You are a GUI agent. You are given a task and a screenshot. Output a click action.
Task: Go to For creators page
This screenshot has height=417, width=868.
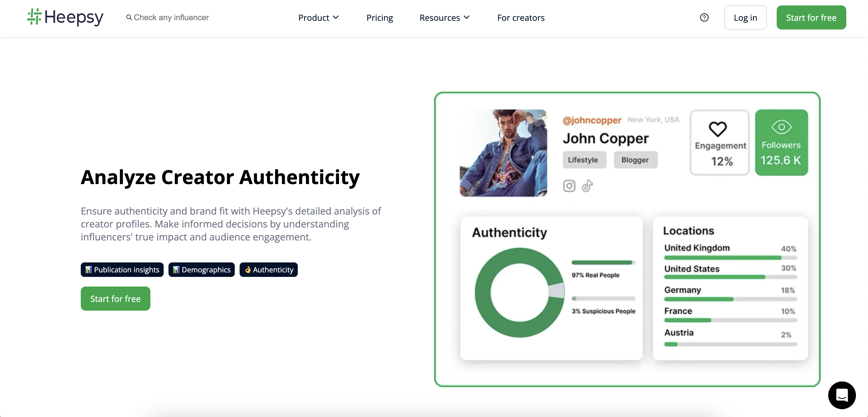(x=520, y=17)
